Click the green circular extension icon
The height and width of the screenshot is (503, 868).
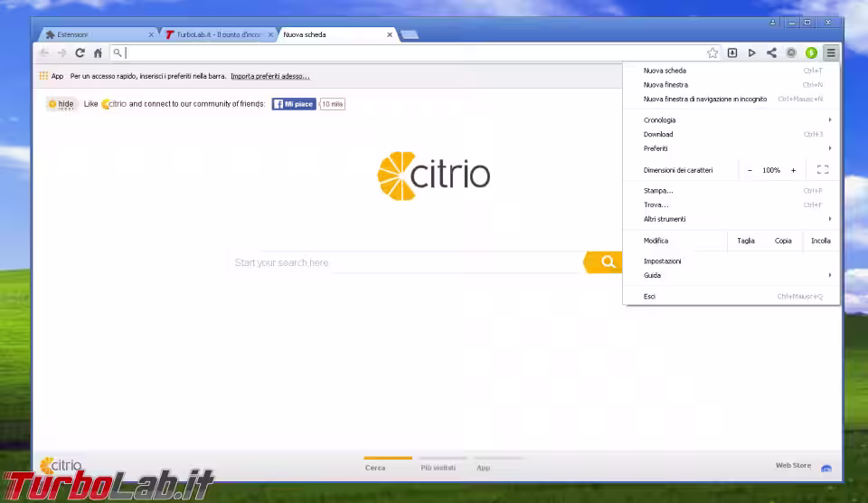(x=812, y=52)
